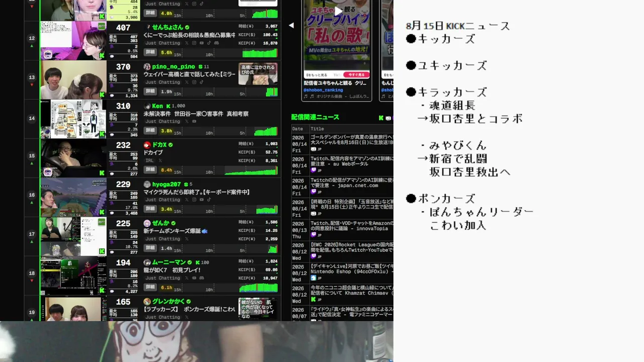This screenshot has width=644, height=362.
Task: Click ドカX avatar icon
Action: tap(147, 145)
